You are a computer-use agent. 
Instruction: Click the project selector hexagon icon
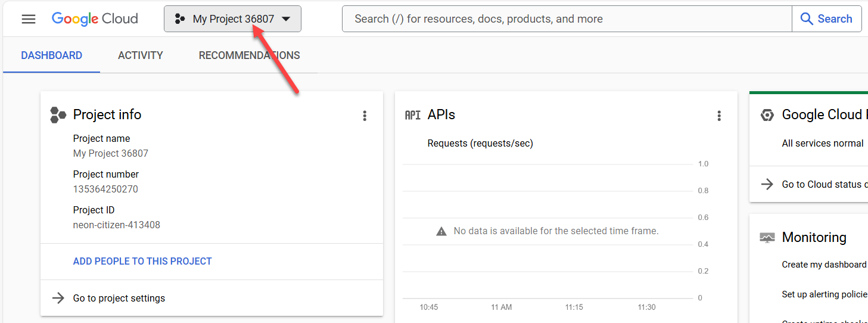(x=180, y=19)
